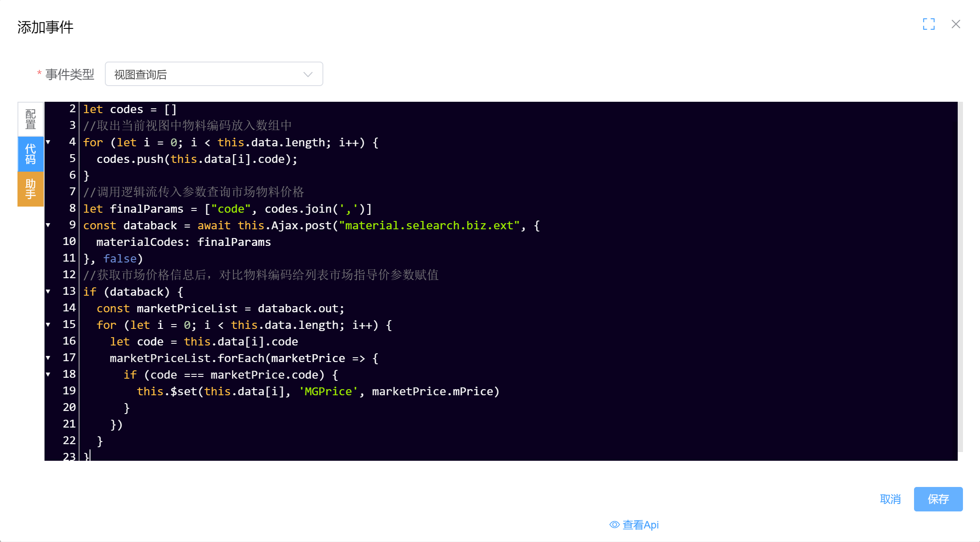This screenshot has height=542, width=980.
Task: Close the 添加事件 dialog
Action: [956, 24]
